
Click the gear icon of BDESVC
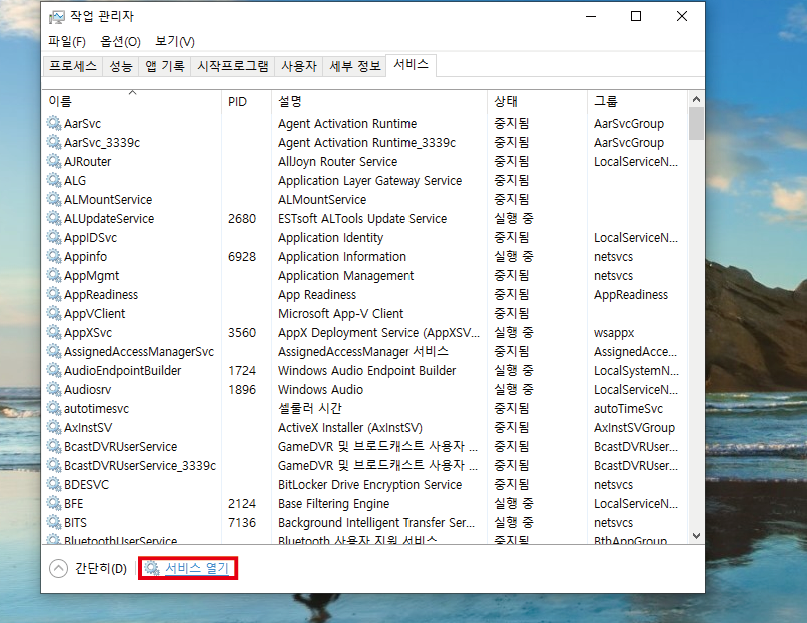(x=54, y=484)
